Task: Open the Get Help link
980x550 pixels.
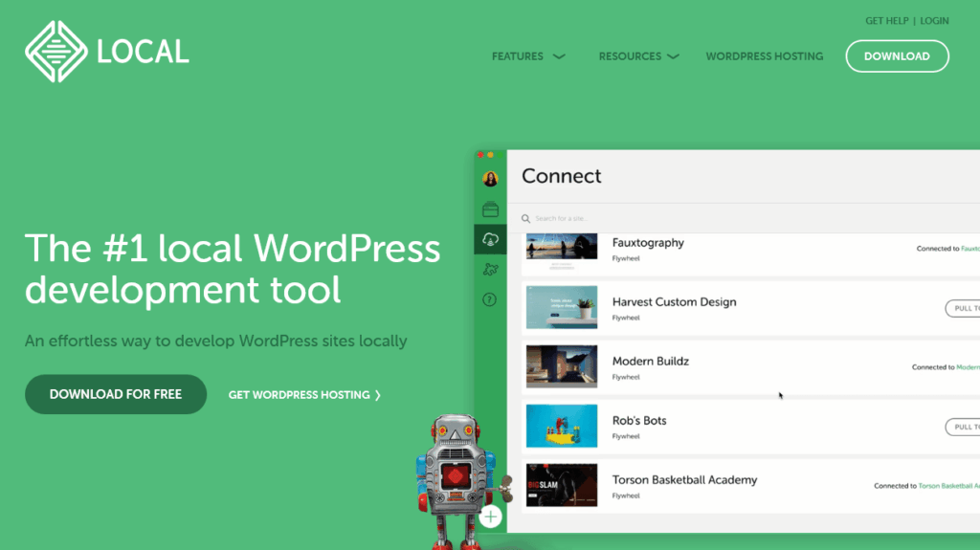Action: click(886, 21)
